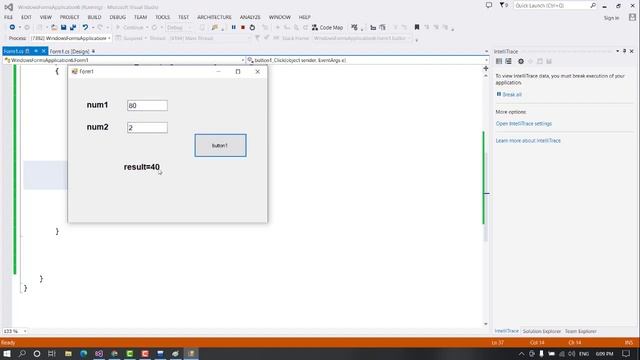Click the Undo arrow in toolbar
The width and height of the screenshot is (640, 360).
pos(85,27)
